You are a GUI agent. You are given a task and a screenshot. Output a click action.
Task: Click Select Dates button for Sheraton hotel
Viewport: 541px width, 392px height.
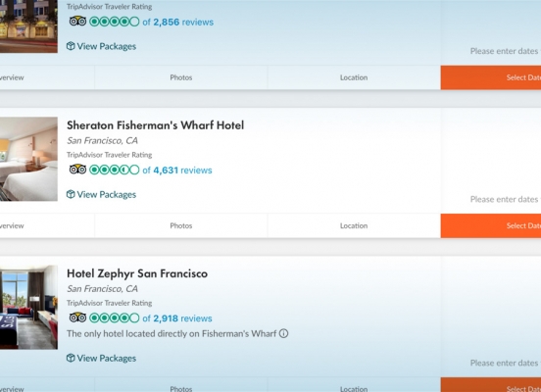491,225
